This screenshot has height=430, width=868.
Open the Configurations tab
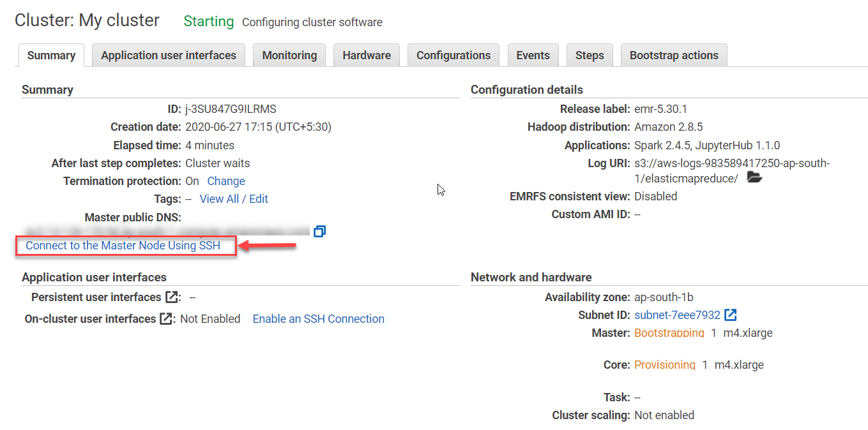[453, 56]
